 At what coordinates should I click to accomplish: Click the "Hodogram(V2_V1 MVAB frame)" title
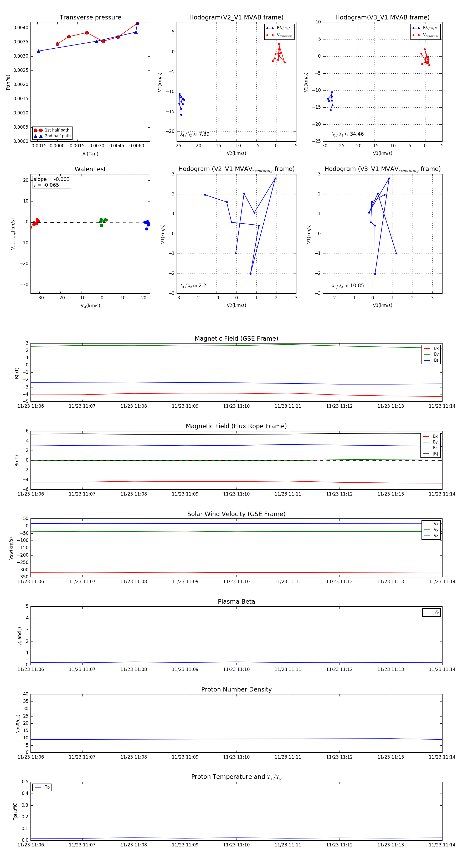tap(236, 18)
